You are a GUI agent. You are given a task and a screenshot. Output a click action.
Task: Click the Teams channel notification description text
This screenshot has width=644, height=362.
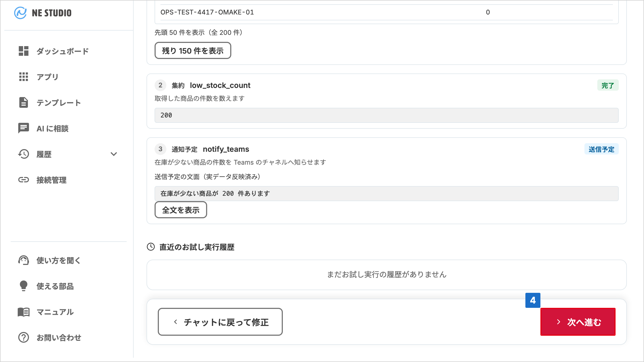click(x=240, y=162)
